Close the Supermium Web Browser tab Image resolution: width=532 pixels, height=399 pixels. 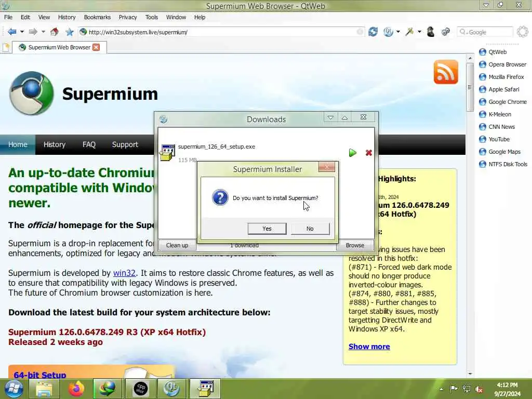tap(96, 47)
